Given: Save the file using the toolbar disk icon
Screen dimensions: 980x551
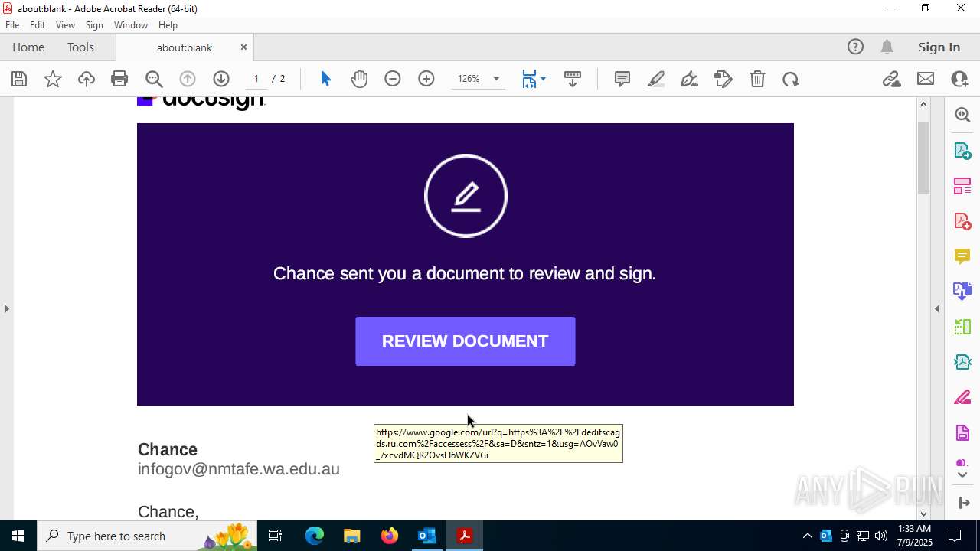Looking at the screenshot, I should pos(19,79).
